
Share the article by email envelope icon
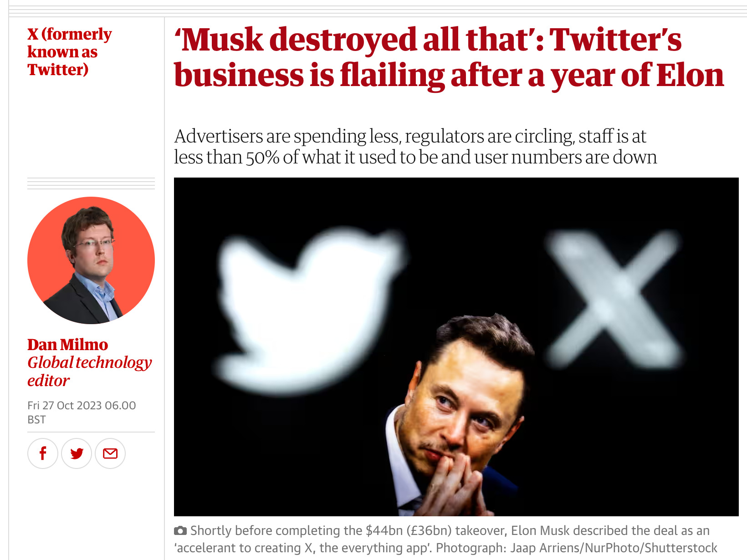(x=110, y=453)
